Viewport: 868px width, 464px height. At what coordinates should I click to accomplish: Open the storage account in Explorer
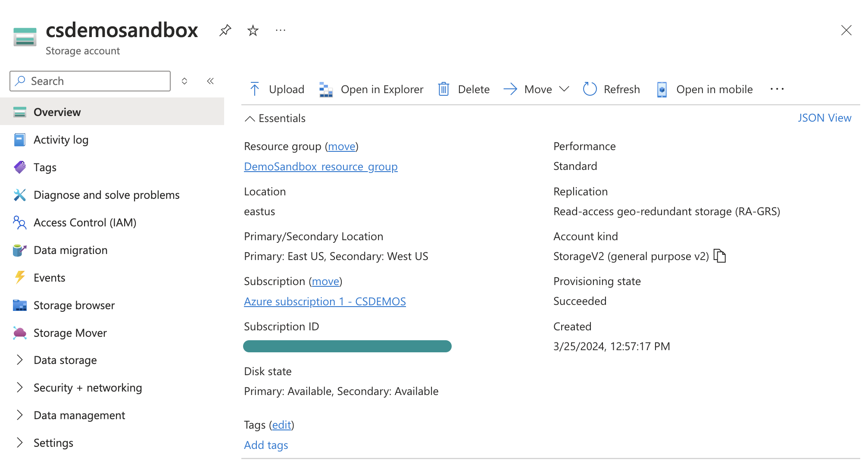click(x=372, y=89)
